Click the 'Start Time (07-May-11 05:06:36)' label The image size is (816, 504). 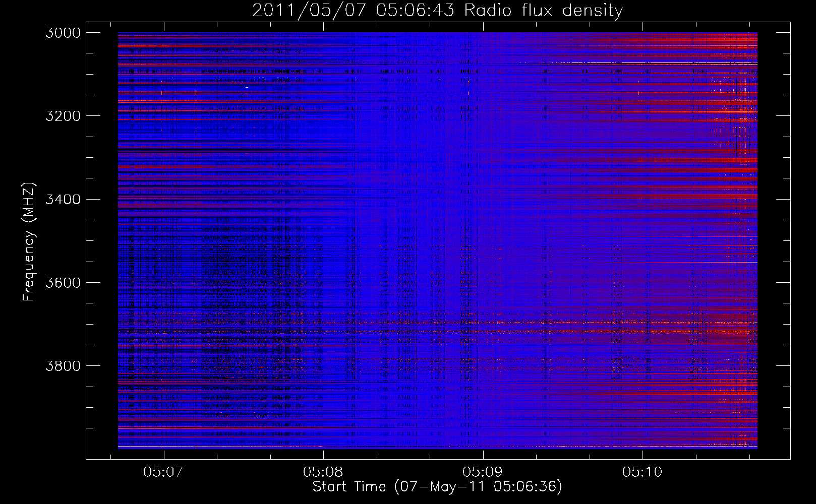[x=437, y=487]
